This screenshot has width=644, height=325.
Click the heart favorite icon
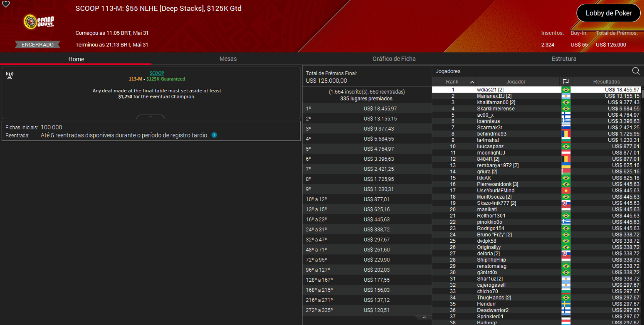click(6, 4)
